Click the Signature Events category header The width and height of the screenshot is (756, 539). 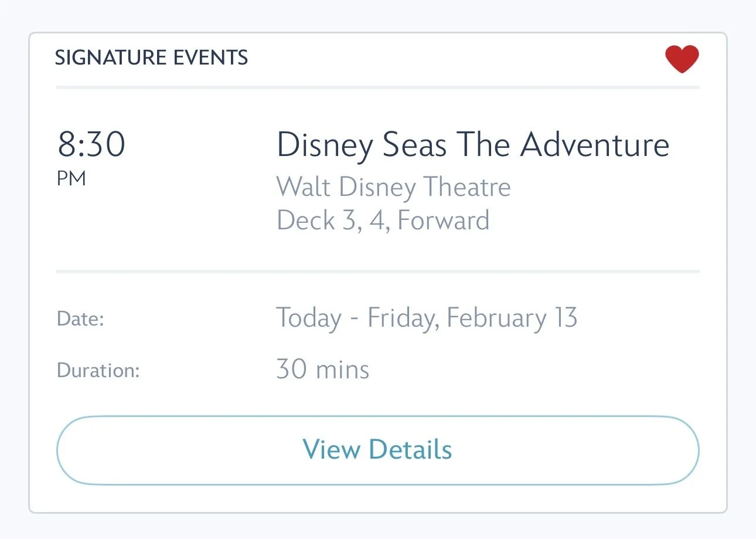click(x=151, y=58)
